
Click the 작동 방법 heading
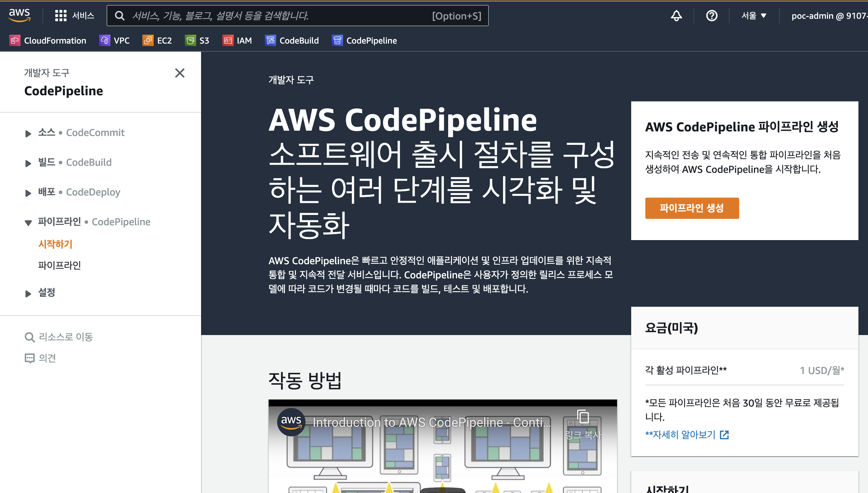pos(305,380)
